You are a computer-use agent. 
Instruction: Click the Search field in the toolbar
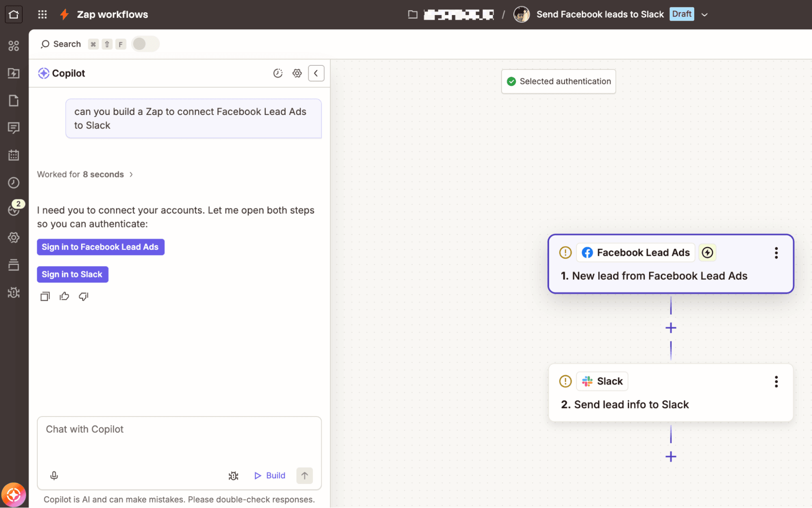coord(61,44)
